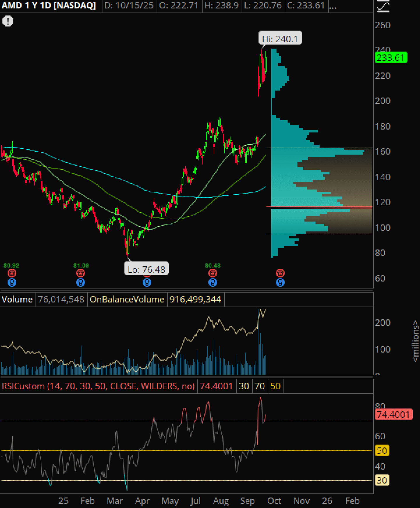Select the OnBalanceVolume study label
Image resolution: width=420 pixels, height=508 pixels.
[x=127, y=300]
